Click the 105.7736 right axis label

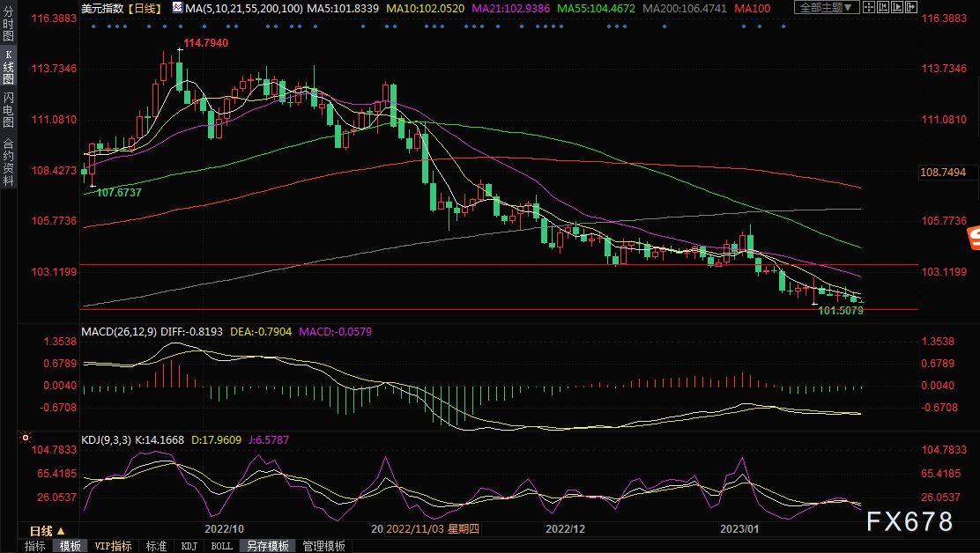point(944,221)
